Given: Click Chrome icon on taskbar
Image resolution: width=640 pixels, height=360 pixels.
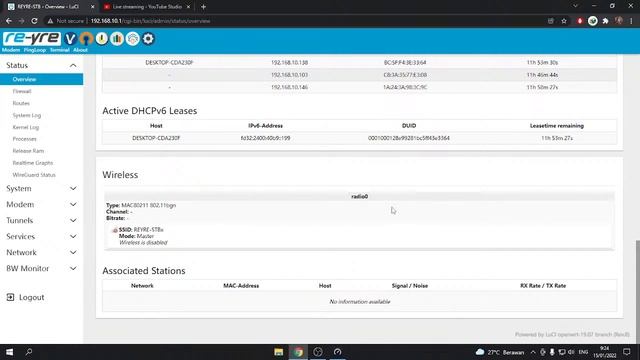Looking at the screenshot, I should [x=298, y=352].
